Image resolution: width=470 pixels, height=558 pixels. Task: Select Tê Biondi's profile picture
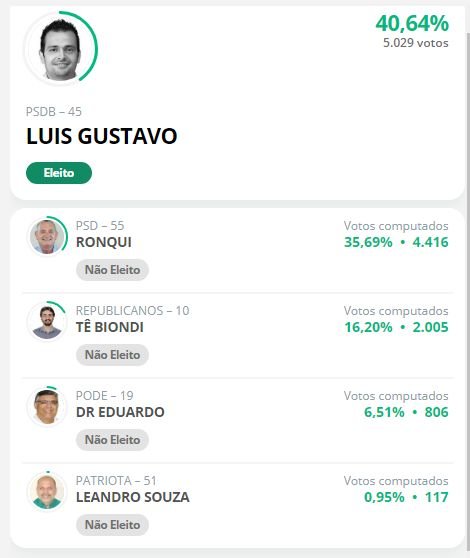47,321
